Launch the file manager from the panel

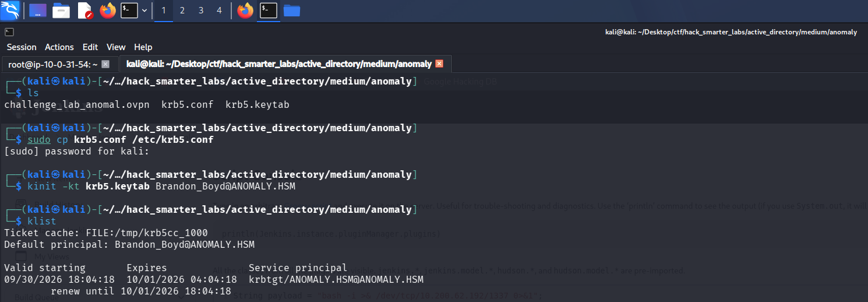pos(61,10)
